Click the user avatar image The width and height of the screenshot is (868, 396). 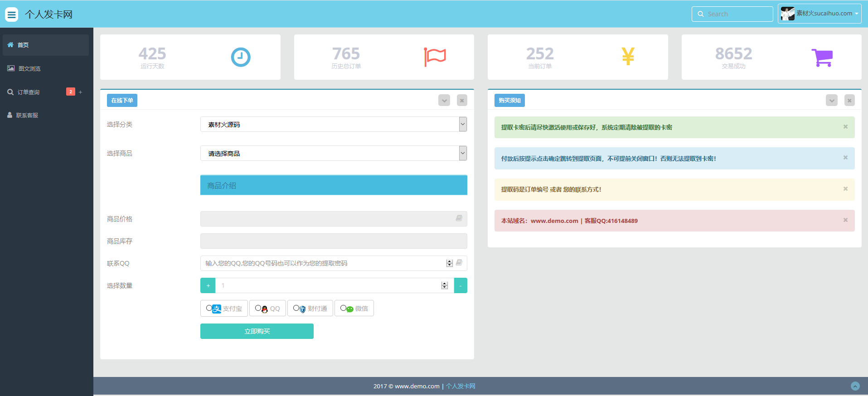click(x=788, y=14)
